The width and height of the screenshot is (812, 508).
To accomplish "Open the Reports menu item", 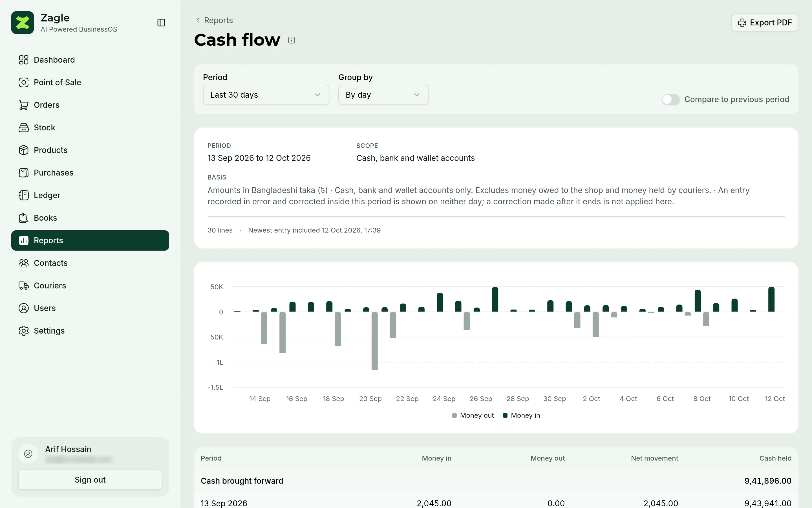I will click(x=90, y=240).
